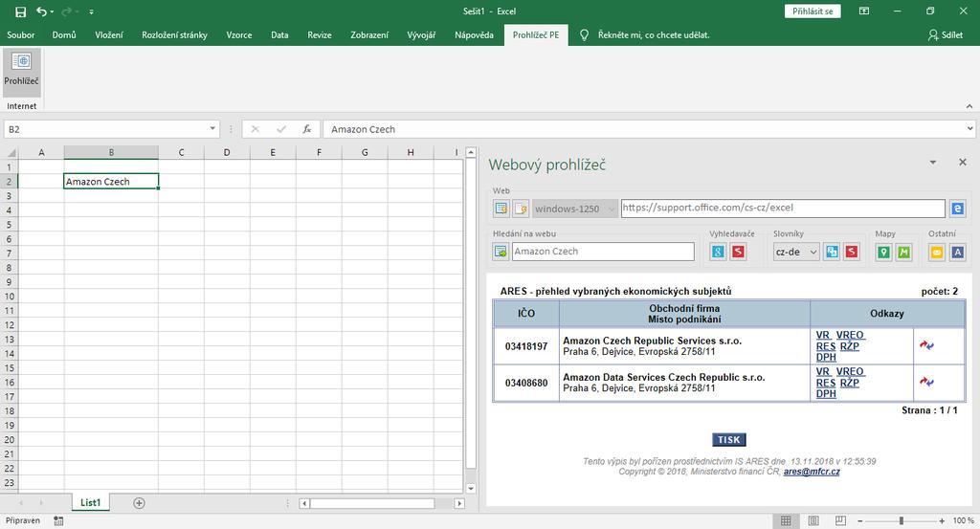Open the Data ribbon tab
980x529 pixels.
coord(279,35)
